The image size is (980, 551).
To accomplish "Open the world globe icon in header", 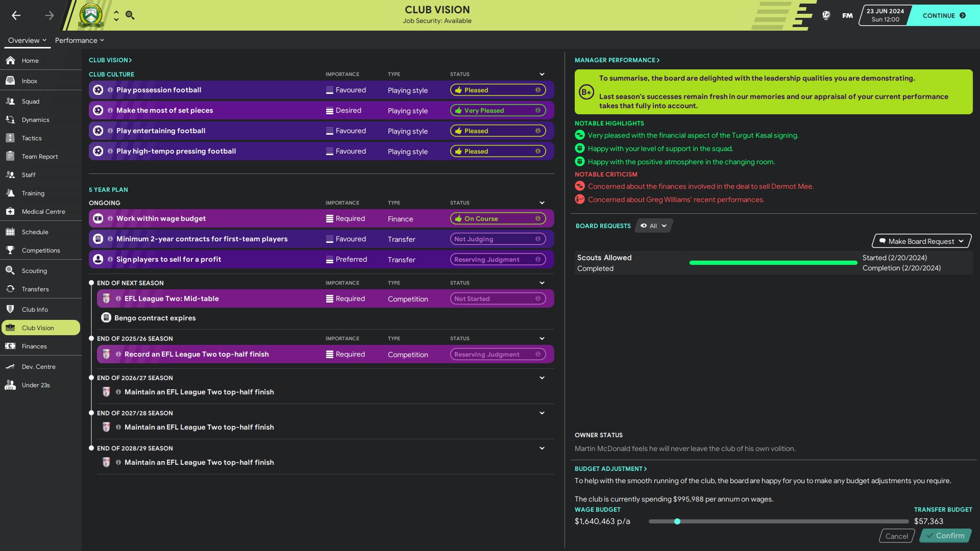I will [826, 15].
